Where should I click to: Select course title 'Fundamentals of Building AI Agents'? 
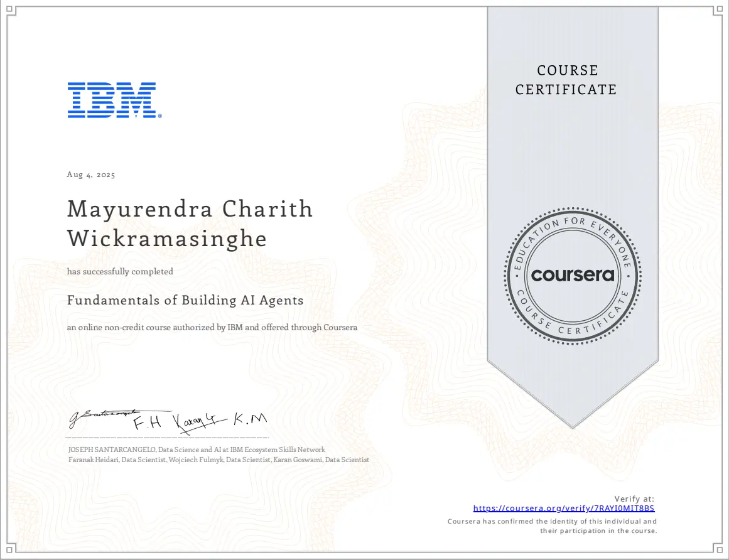point(185,300)
